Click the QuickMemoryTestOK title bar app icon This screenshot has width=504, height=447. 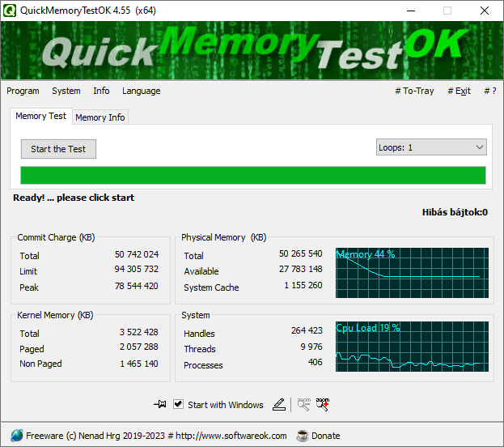(x=10, y=11)
